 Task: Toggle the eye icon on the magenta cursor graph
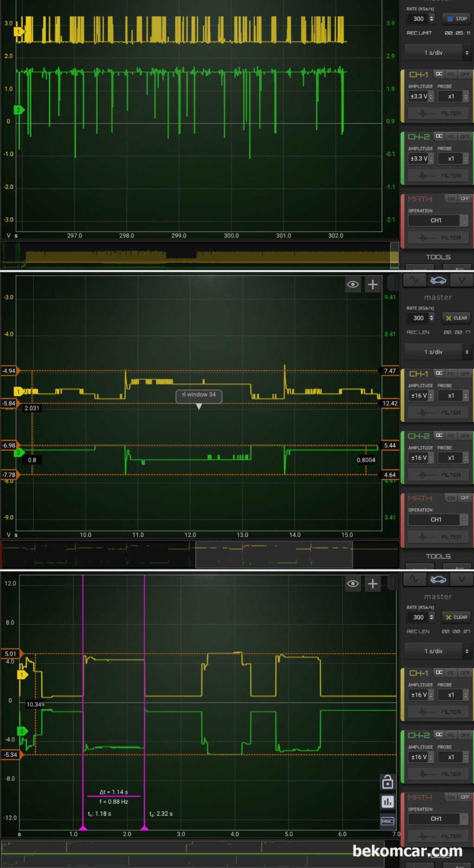[x=352, y=584]
